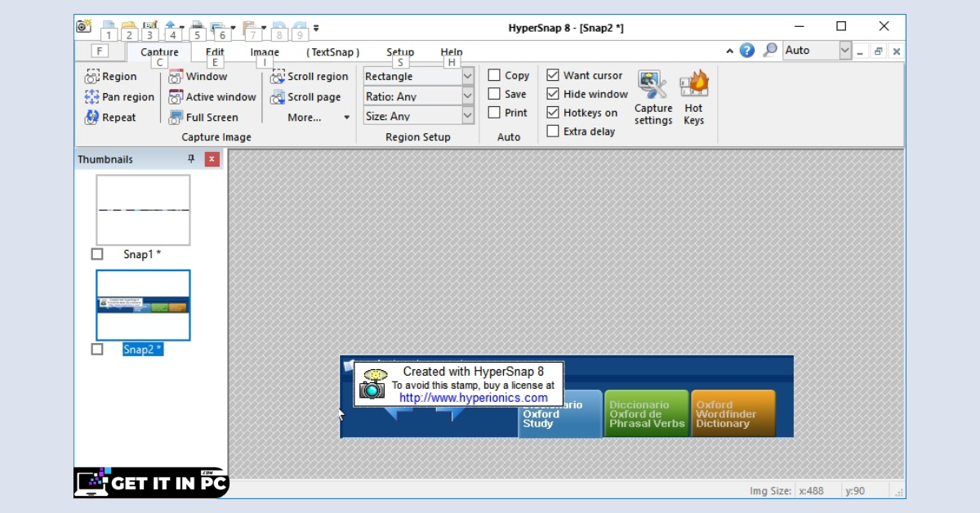Select the Snap1 thumbnail image

pyautogui.click(x=143, y=210)
